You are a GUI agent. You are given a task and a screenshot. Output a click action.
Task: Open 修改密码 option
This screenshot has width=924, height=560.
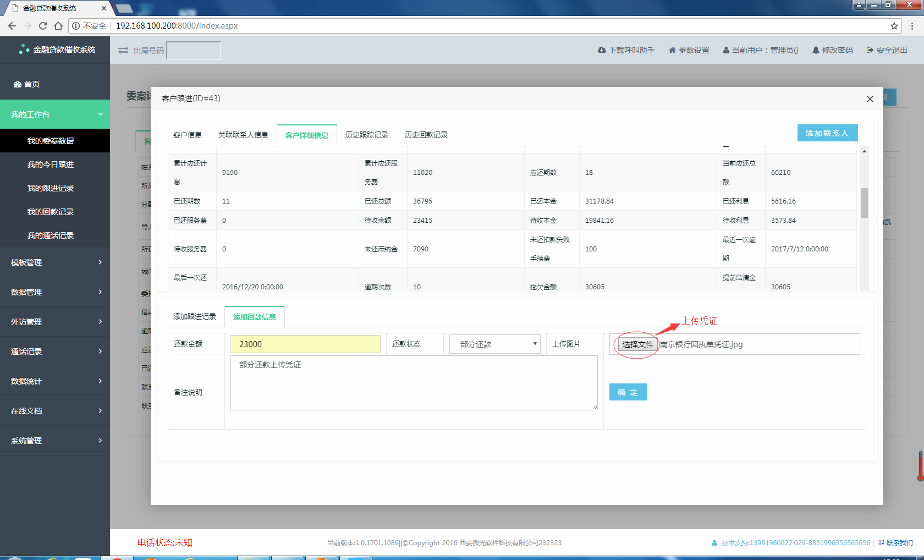(833, 50)
